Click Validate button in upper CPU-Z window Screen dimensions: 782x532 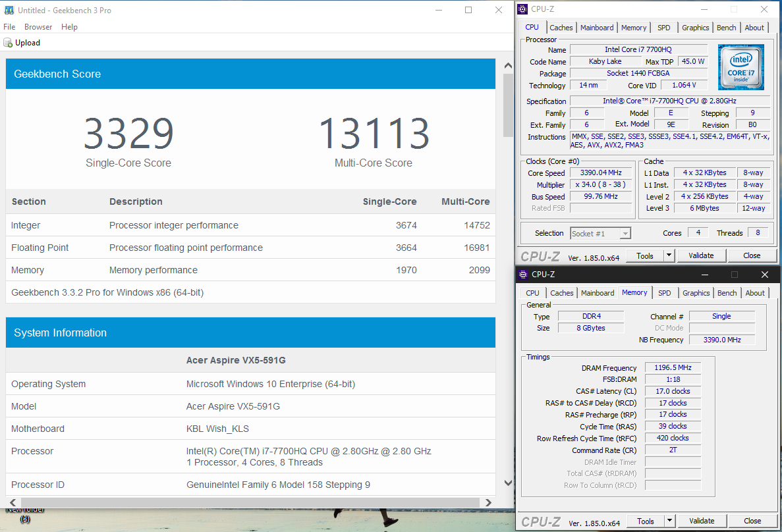701,255
